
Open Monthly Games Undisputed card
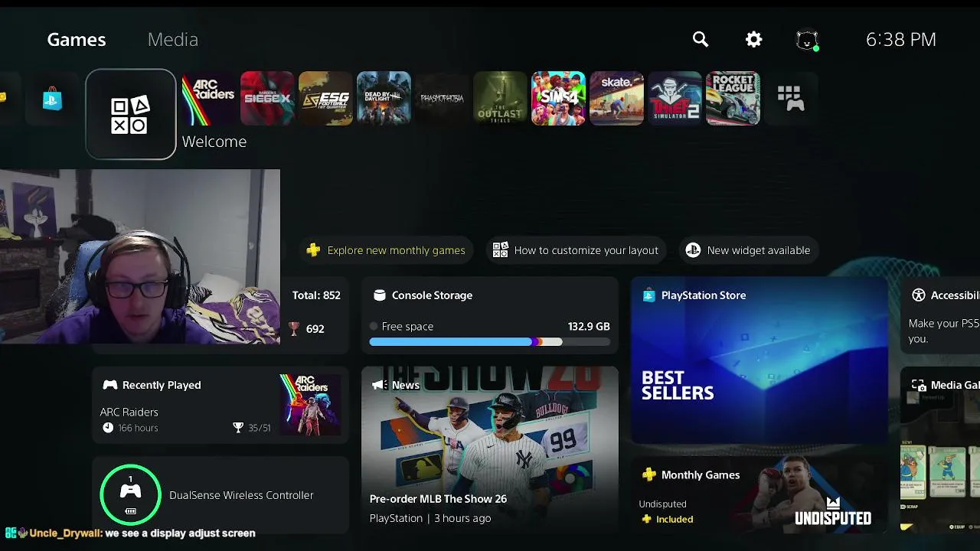(x=759, y=494)
